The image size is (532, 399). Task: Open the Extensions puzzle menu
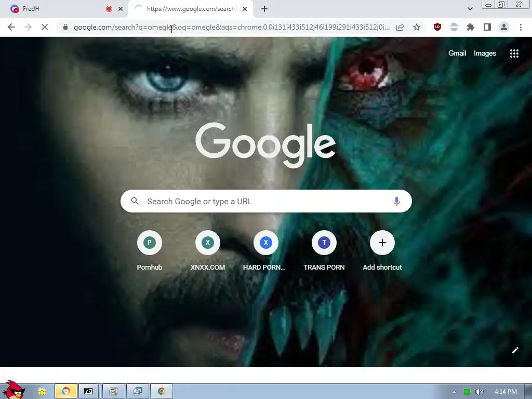[x=471, y=27]
